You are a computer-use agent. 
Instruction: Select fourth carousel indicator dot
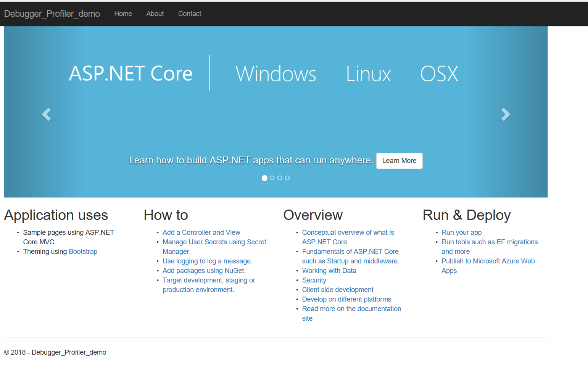coord(287,178)
